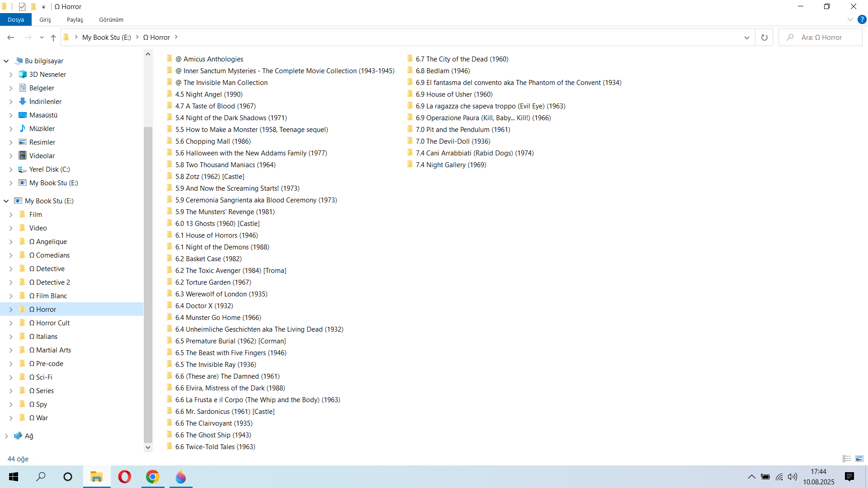Click the Back navigation arrow
Screen dimensions: 868x488
[11, 38]
